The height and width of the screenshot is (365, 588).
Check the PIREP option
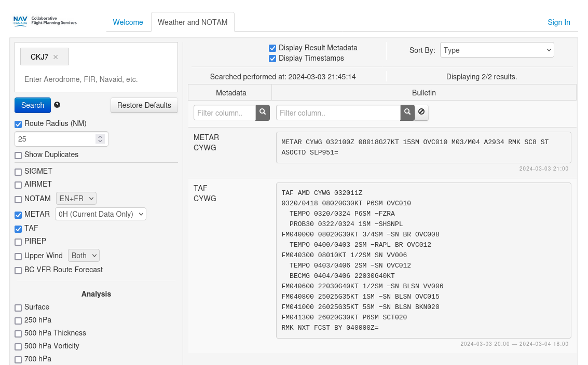tap(18, 242)
